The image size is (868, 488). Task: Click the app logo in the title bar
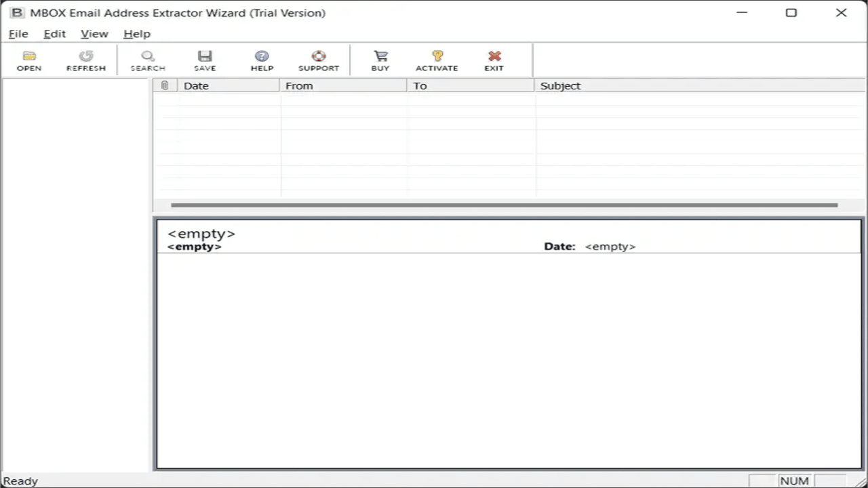click(x=17, y=13)
